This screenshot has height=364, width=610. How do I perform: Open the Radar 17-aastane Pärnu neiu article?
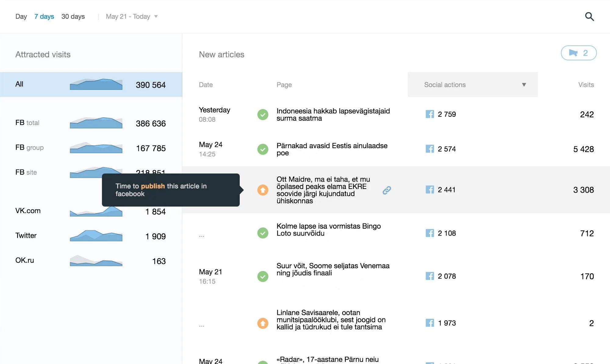tap(328, 360)
